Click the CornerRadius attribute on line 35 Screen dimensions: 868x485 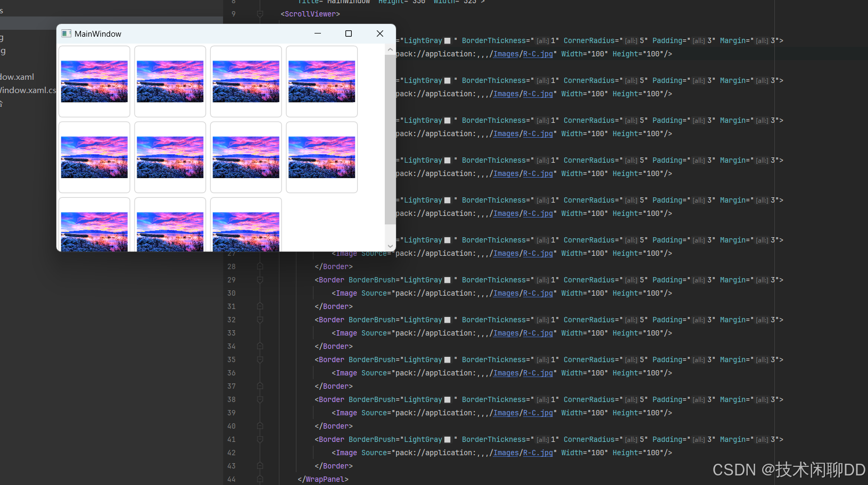[x=606, y=359]
